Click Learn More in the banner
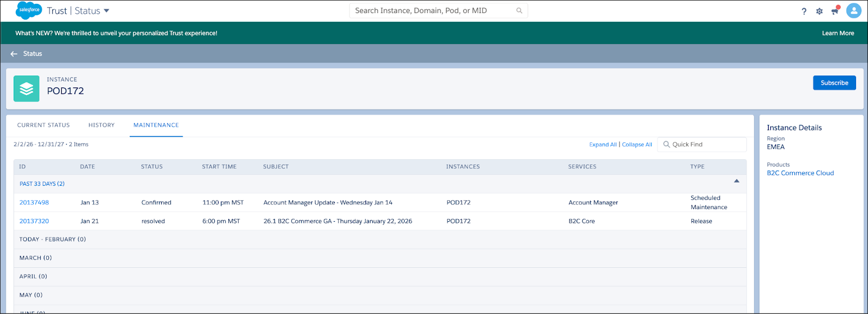Viewport: 868px width, 314px height. pyautogui.click(x=838, y=33)
